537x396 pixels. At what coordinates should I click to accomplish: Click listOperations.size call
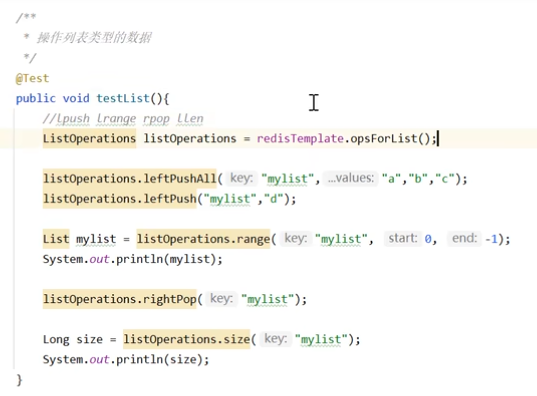[x=187, y=339]
